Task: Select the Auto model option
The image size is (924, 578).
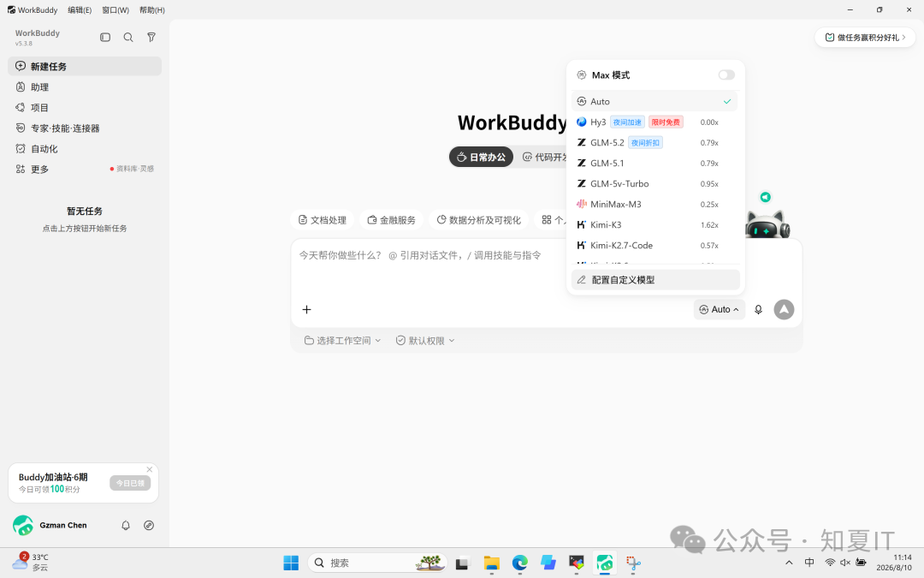Action: tap(654, 101)
